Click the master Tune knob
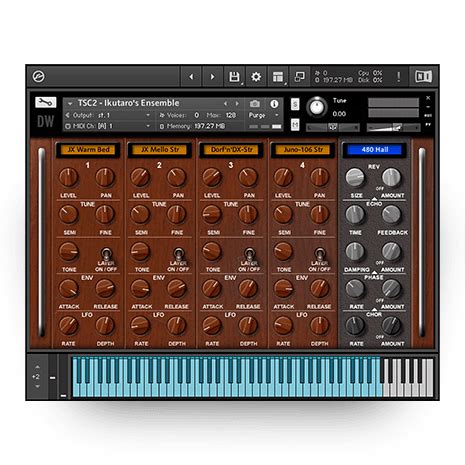Viewport: 465px width, 465px height. click(317, 107)
